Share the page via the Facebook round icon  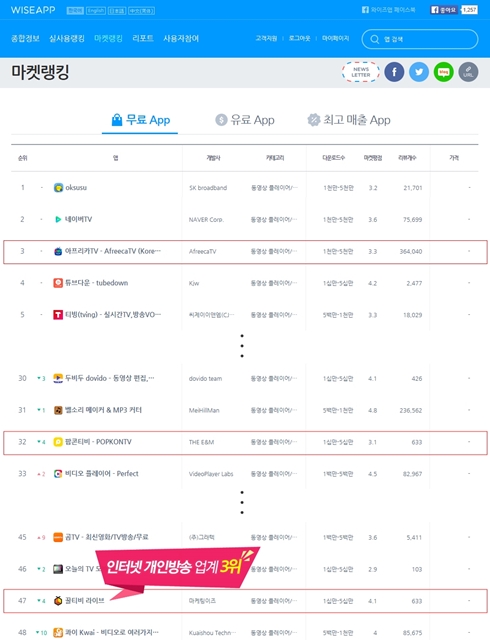pos(394,72)
